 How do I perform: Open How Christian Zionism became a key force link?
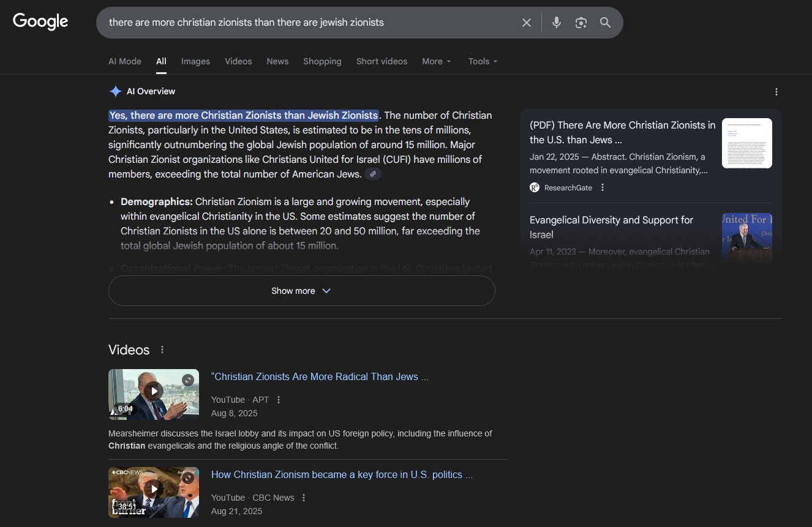pos(342,474)
